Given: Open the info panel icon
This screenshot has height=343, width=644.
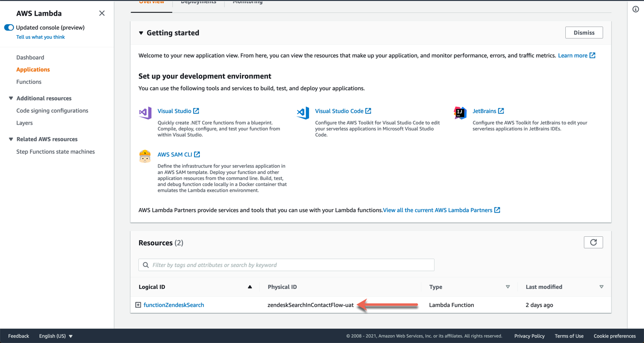Looking at the screenshot, I should point(636,9).
